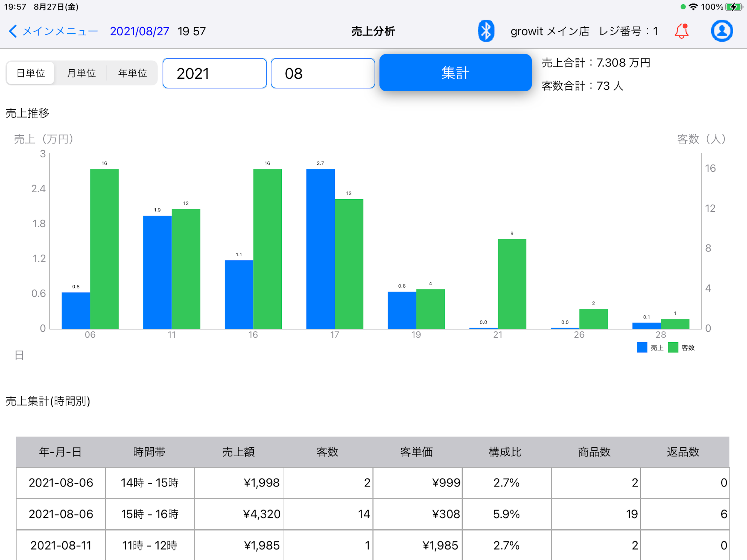Screen dimensions: 747x560
Task: Tap the date 2021/08/27 in header
Action: [139, 31]
